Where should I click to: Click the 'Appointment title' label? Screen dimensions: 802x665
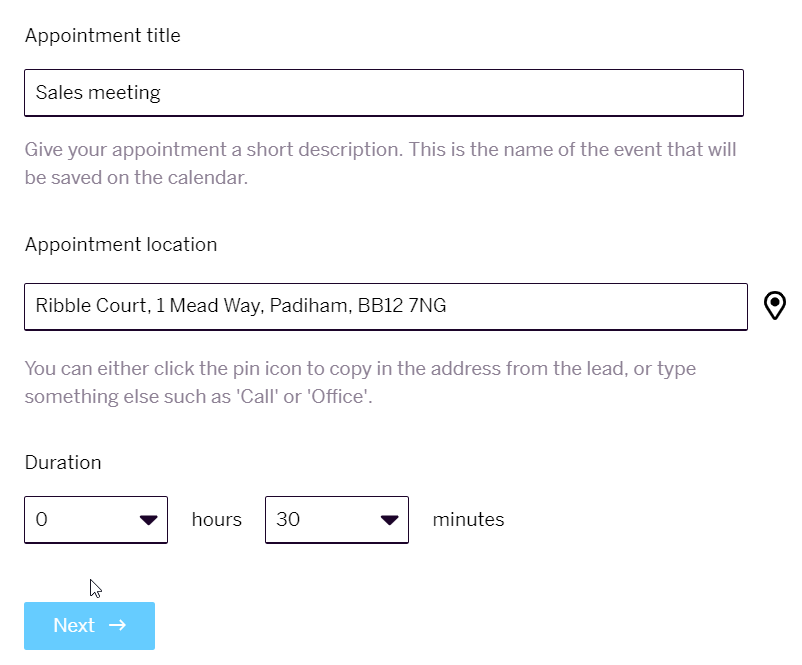point(103,36)
